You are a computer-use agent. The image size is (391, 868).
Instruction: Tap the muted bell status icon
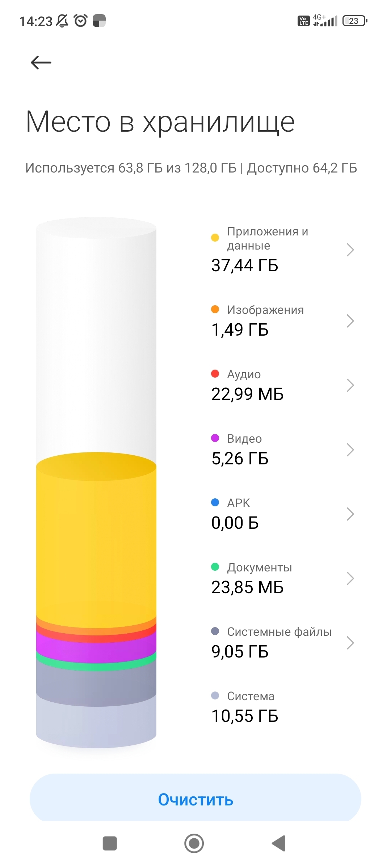click(62, 21)
